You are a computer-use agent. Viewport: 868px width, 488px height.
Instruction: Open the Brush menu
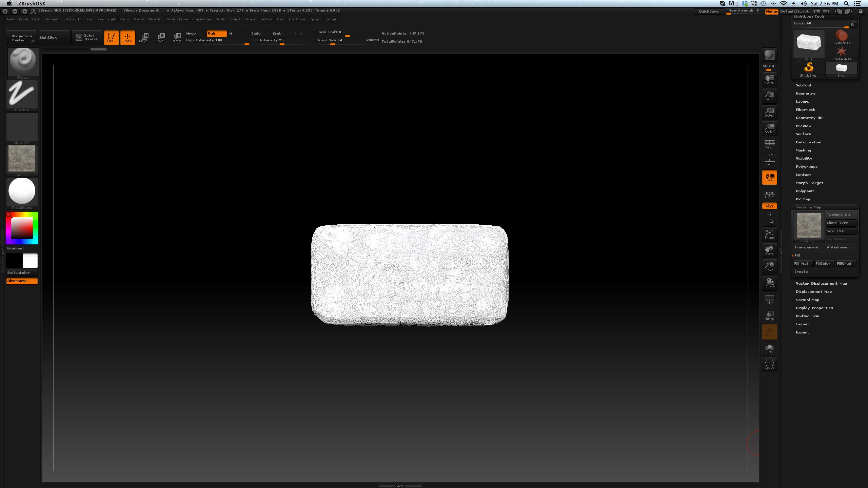coord(23,19)
